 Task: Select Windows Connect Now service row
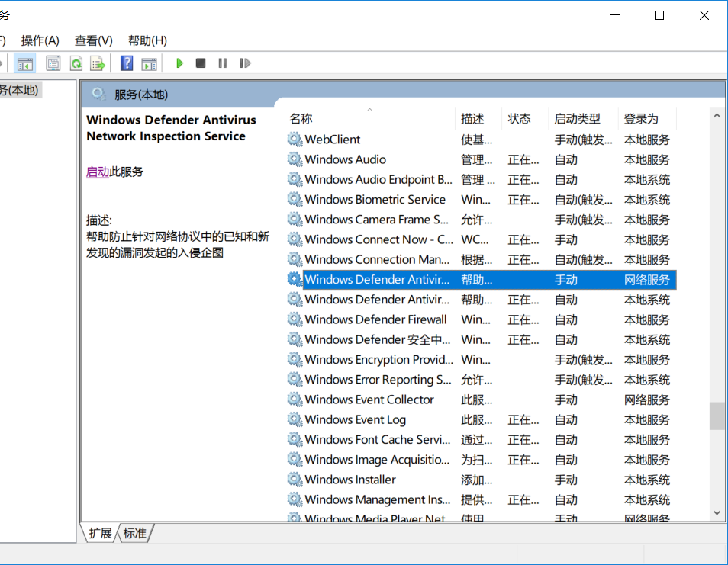point(481,239)
